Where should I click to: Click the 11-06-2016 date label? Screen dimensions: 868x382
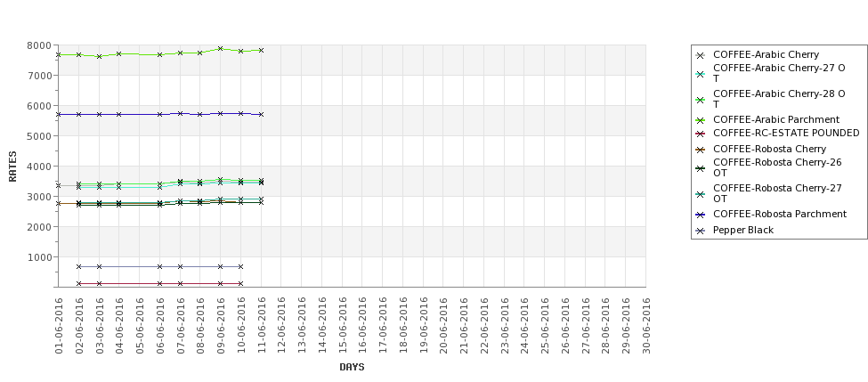click(x=261, y=326)
